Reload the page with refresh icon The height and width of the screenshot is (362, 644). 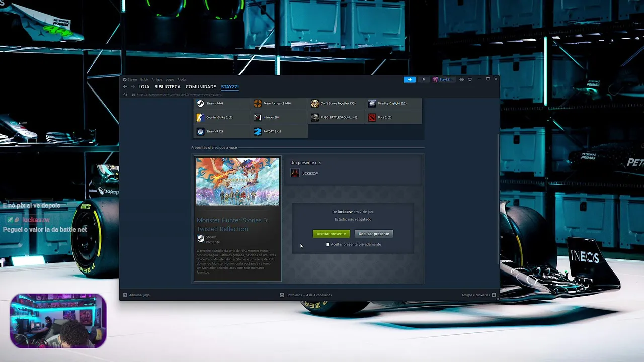125,94
